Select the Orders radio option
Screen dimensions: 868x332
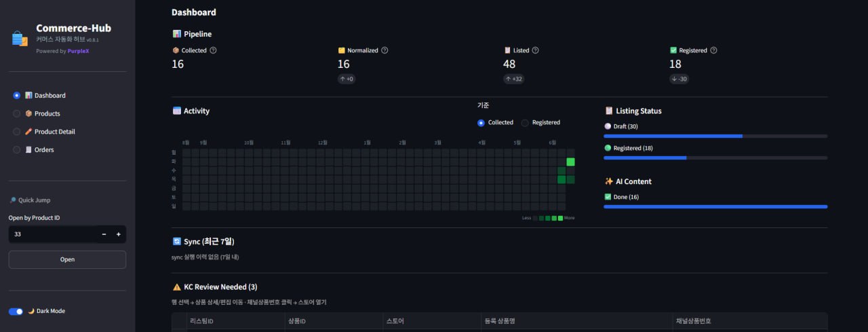(17, 150)
